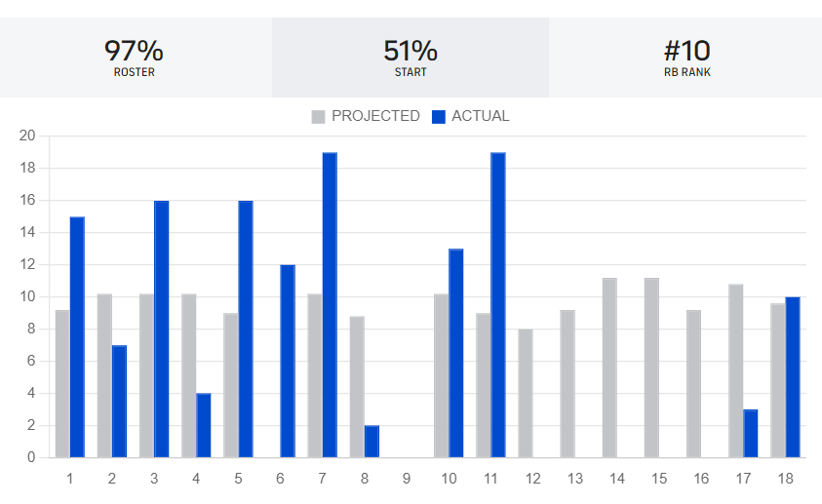822x504 pixels.
Task: Click week 8 short blue actual bar
Action: click(372, 442)
